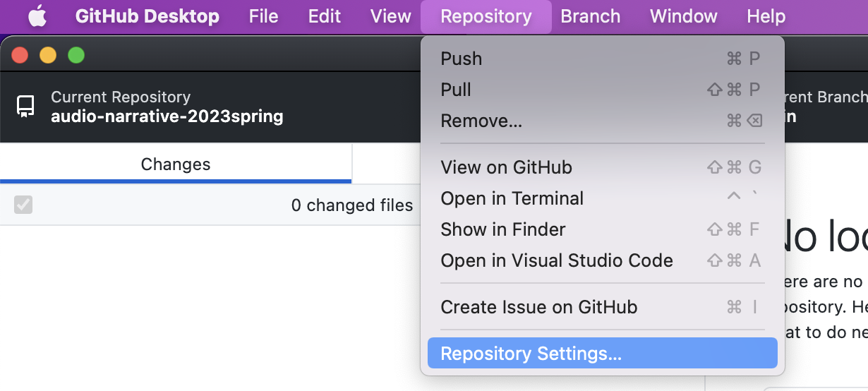Screen dimensions: 868x391
Task: Click View on GitHub menu entry
Action: click(506, 167)
